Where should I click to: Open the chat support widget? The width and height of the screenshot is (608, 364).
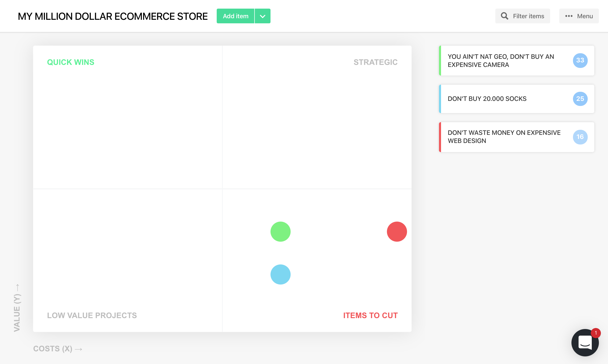(x=585, y=343)
